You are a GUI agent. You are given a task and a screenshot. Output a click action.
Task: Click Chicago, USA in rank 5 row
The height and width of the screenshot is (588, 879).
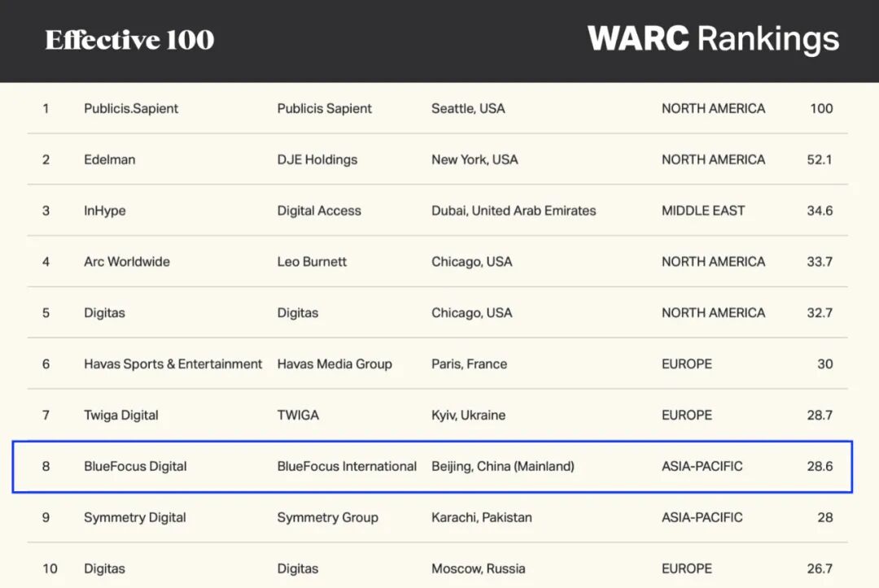click(x=471, y=312)
